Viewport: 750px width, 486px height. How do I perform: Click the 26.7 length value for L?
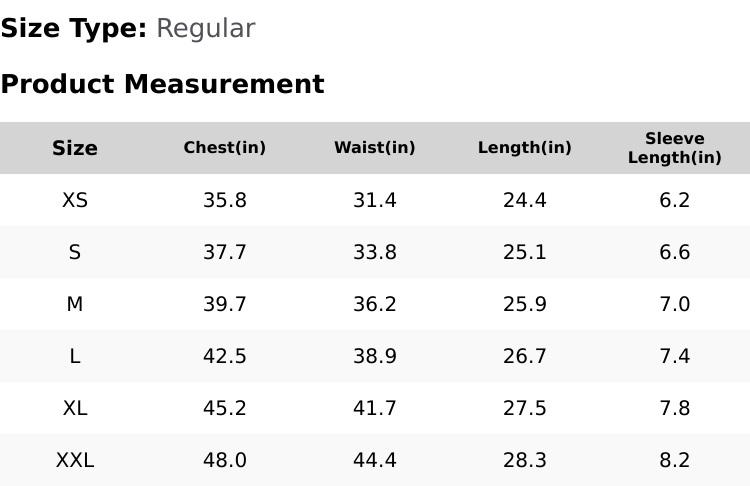(525, 356)
